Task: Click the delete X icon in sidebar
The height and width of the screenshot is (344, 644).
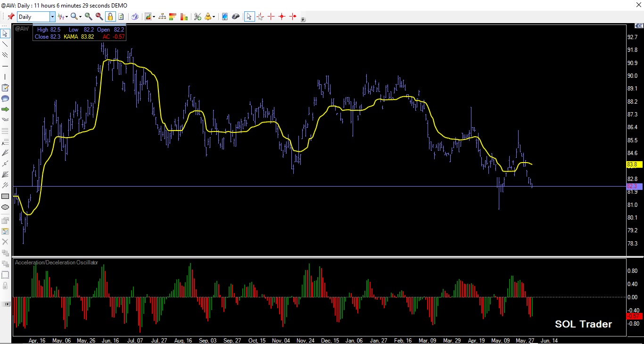Action: [x=5, y=242]
